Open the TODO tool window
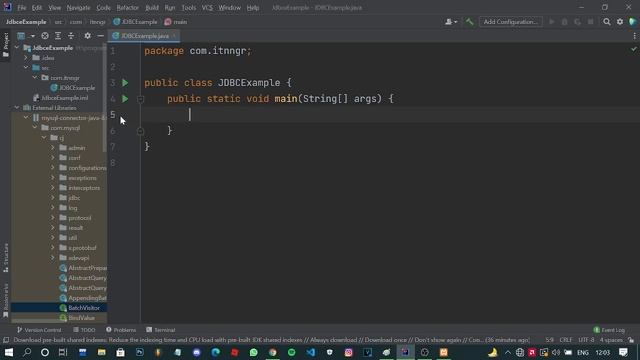 84,330
